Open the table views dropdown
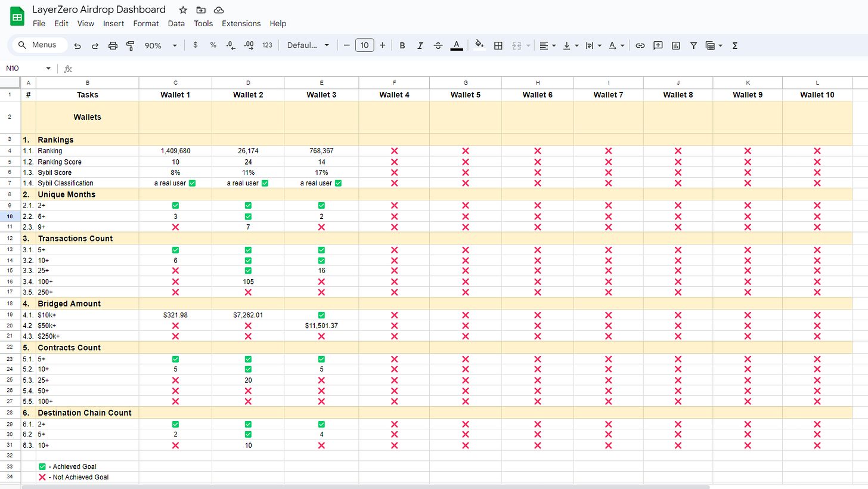This screenshot has width=868, height=489. (714, 45)
